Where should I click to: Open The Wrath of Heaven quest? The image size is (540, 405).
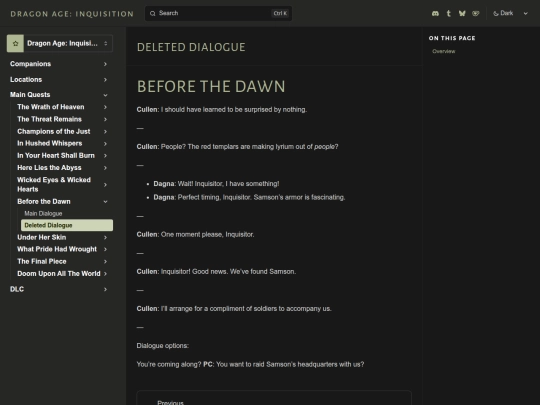click(51, 107)
